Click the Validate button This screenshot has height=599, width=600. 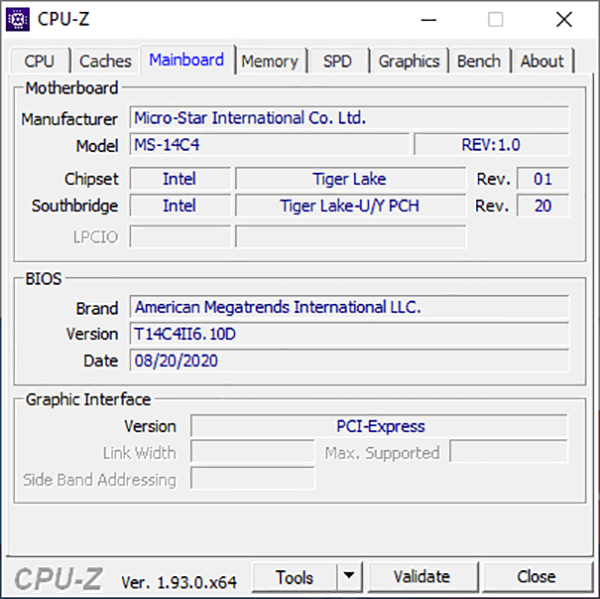[422, 577]
